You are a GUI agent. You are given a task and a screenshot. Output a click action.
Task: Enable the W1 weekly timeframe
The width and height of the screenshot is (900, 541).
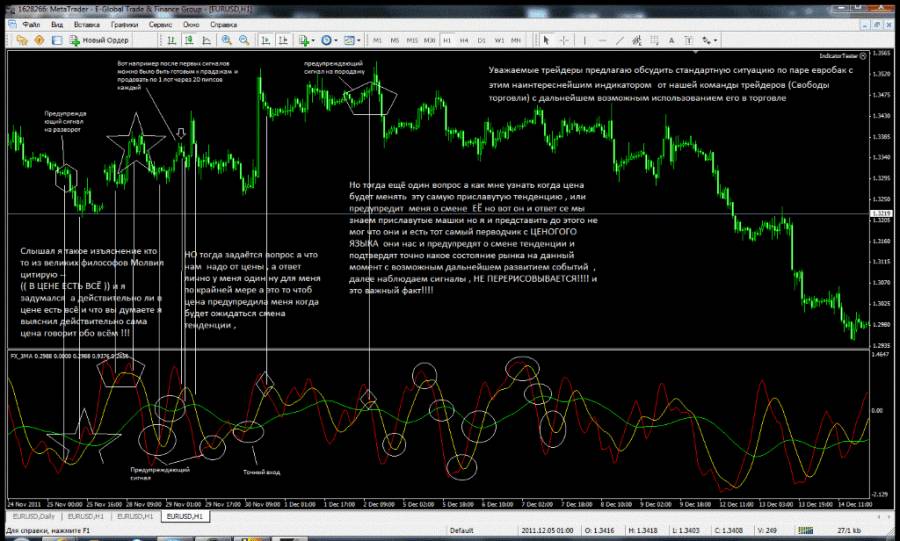coord(498,40)
